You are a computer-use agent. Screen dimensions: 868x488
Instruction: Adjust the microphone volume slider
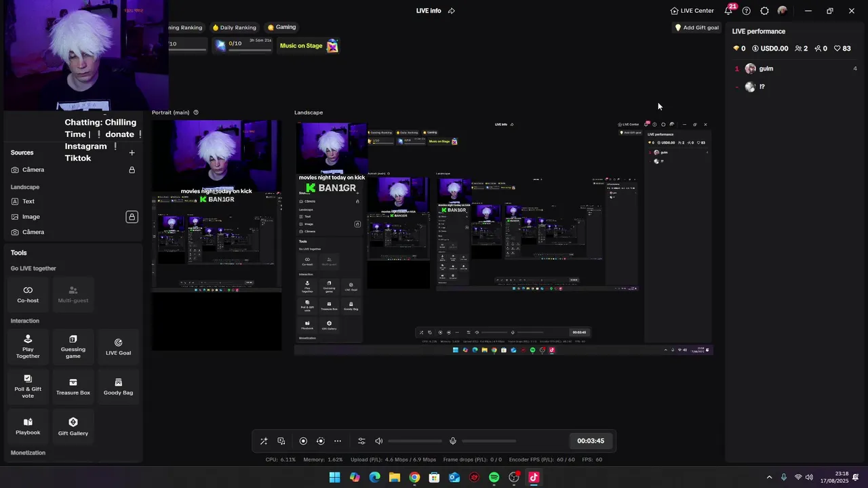pyautogui.click(x=488, y=441)
